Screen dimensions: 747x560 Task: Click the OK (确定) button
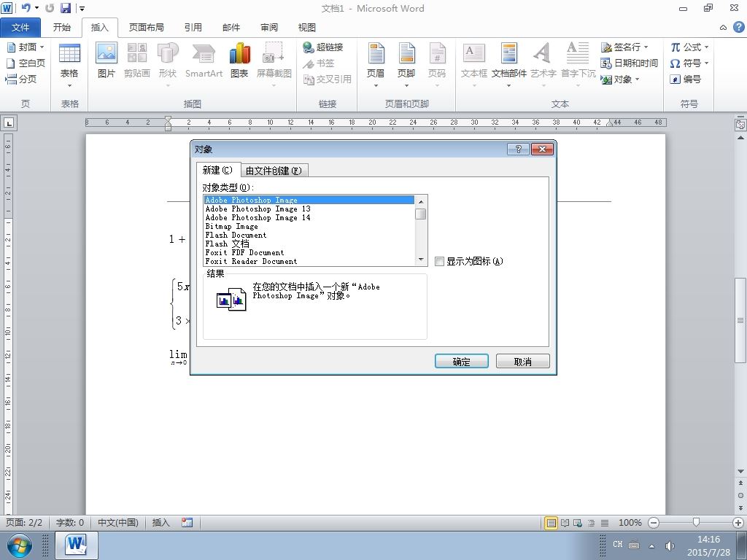click(461, 362)
